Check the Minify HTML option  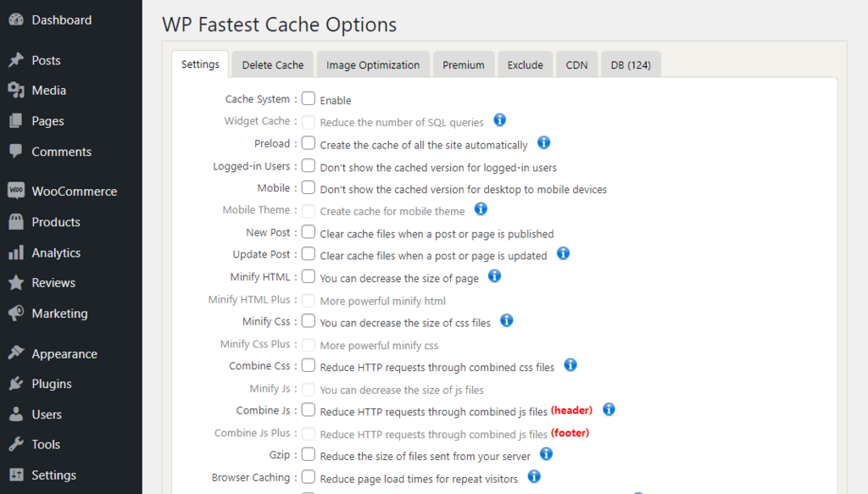click(x=309, y=276)
